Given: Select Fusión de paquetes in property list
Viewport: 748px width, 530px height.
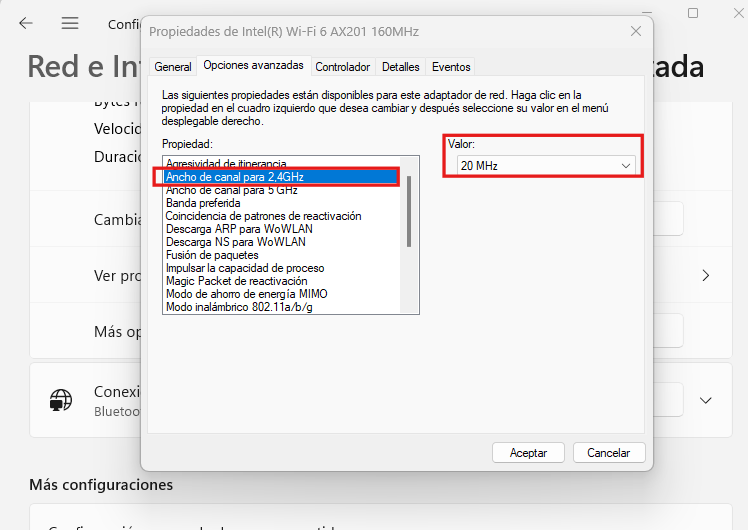Looking at the screenshot, I should point(212,255).
